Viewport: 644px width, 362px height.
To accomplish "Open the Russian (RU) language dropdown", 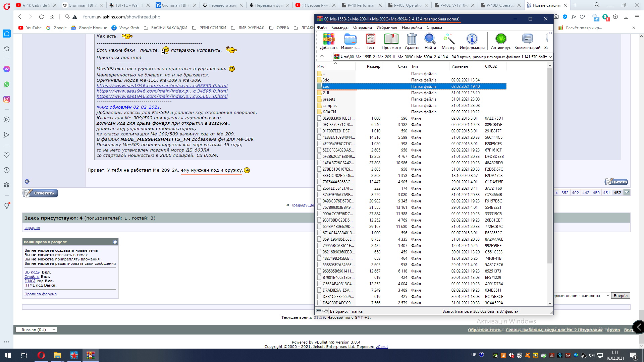I will click(36, 330).
